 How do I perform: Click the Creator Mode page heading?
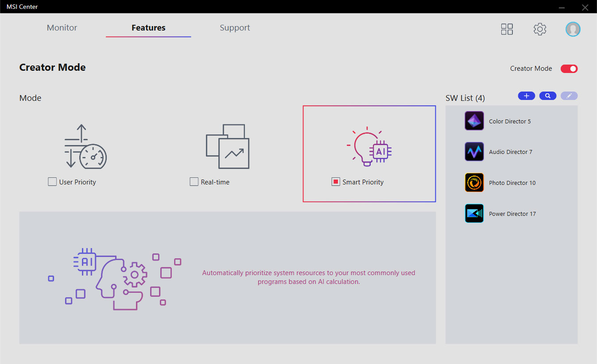click(x=53, y=68)
